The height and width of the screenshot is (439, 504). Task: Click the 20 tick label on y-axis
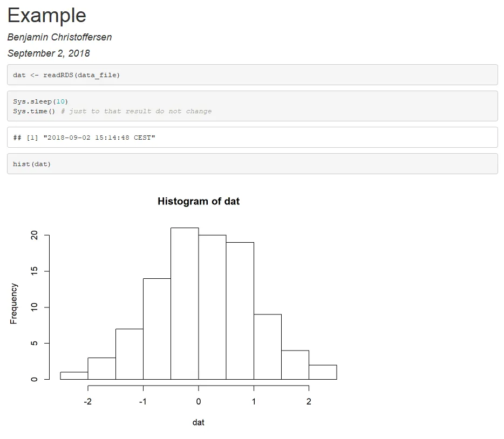[34, 235]
